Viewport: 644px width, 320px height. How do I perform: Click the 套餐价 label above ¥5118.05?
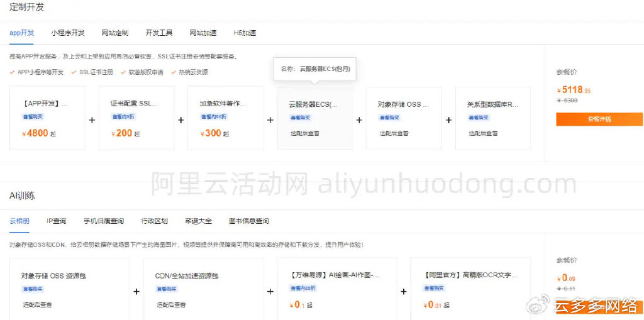pos(567,72)
